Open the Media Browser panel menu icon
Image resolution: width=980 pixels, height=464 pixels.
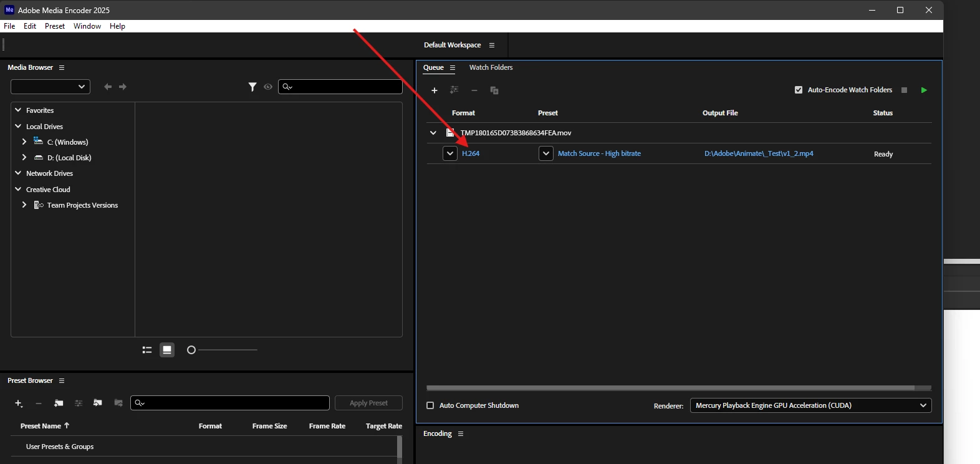pyautogui.click(x=62, y=67)
